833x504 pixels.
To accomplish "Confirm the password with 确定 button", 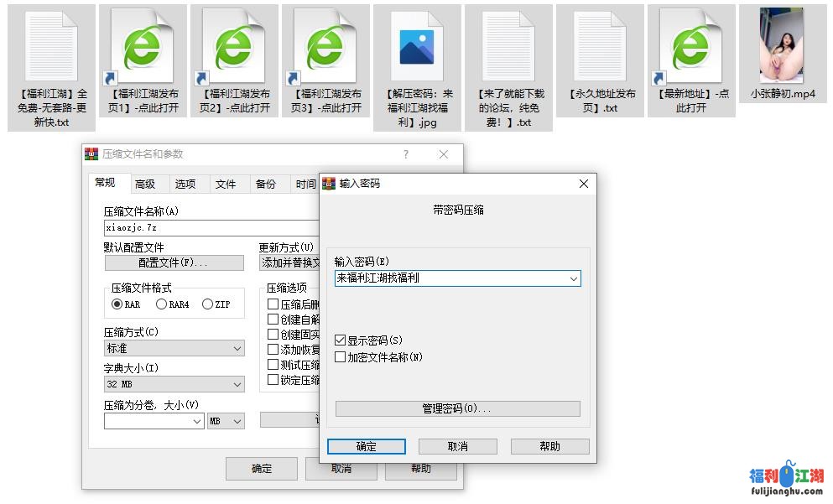I will point(367,446).
